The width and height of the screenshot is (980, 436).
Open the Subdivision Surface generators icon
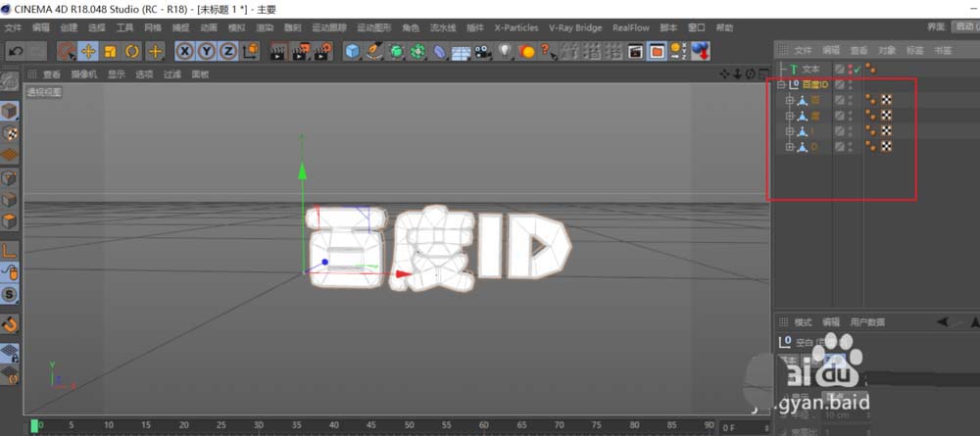point(396,51)
